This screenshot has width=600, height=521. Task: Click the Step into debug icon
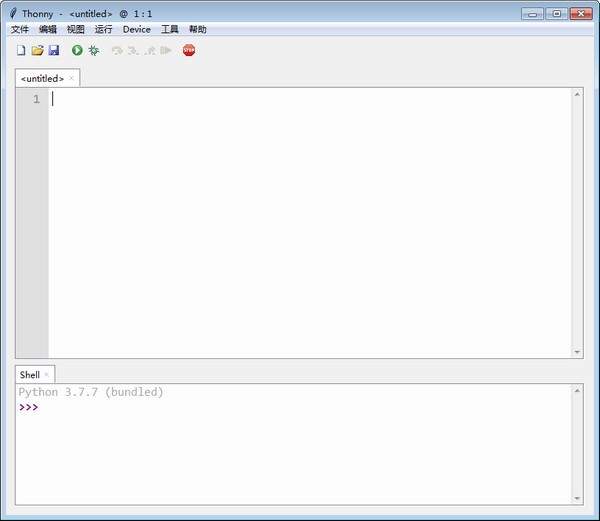click(133, 50)
